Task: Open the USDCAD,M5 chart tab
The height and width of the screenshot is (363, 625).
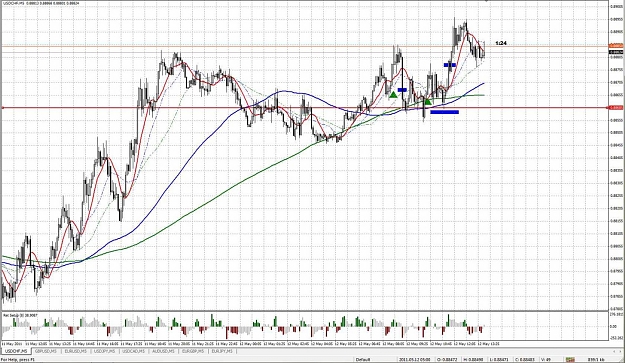Action: (x=134, y=351)
